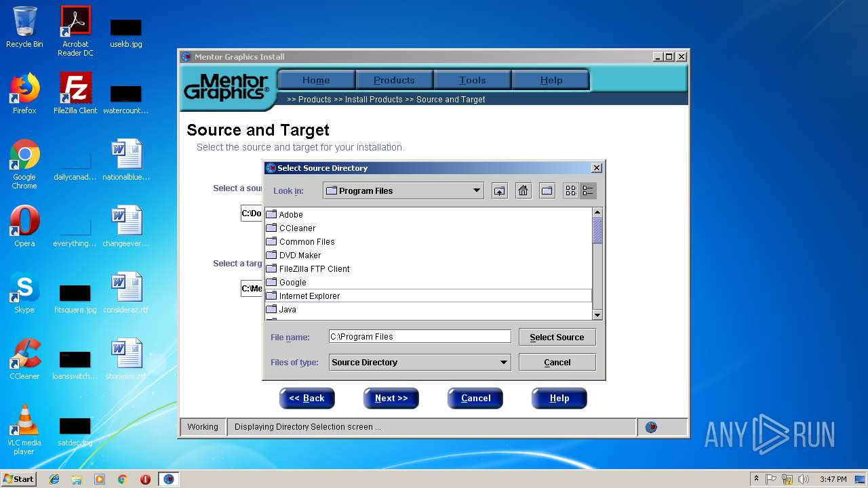Go up one folder level in dialog
This screenshot has height=488, width=868.
(499, 191)
